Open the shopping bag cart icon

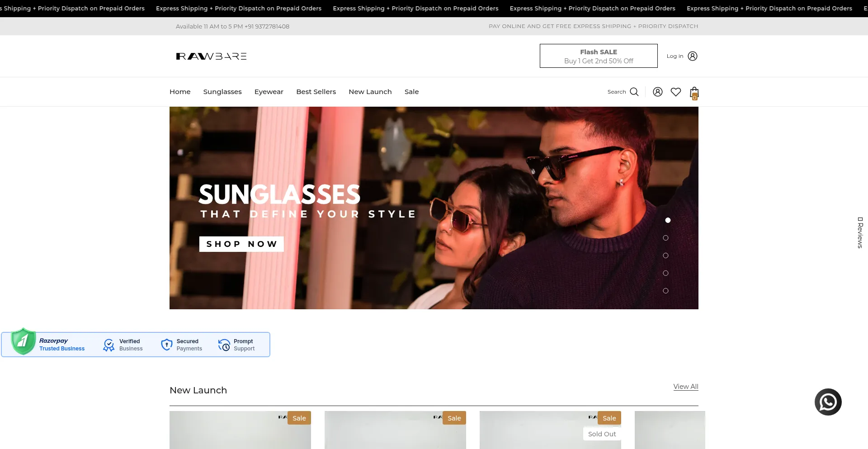click(x=694, y=93)
